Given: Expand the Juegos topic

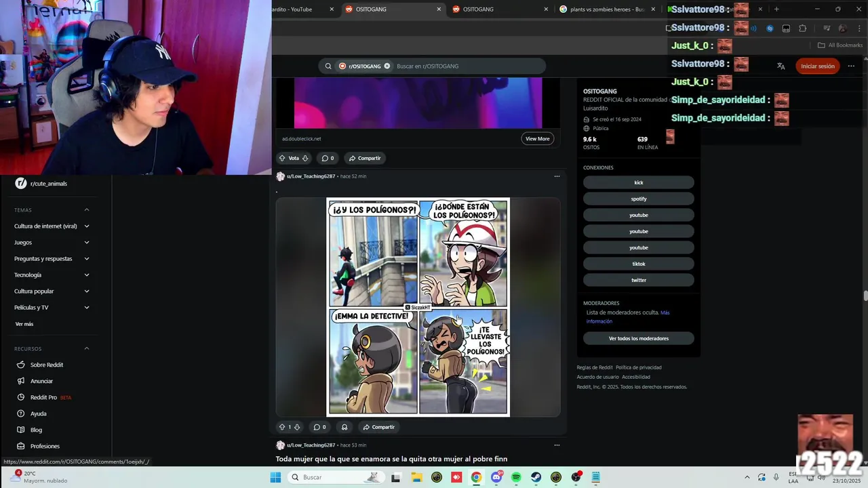Looking at the screenshot, I should 52,242.
